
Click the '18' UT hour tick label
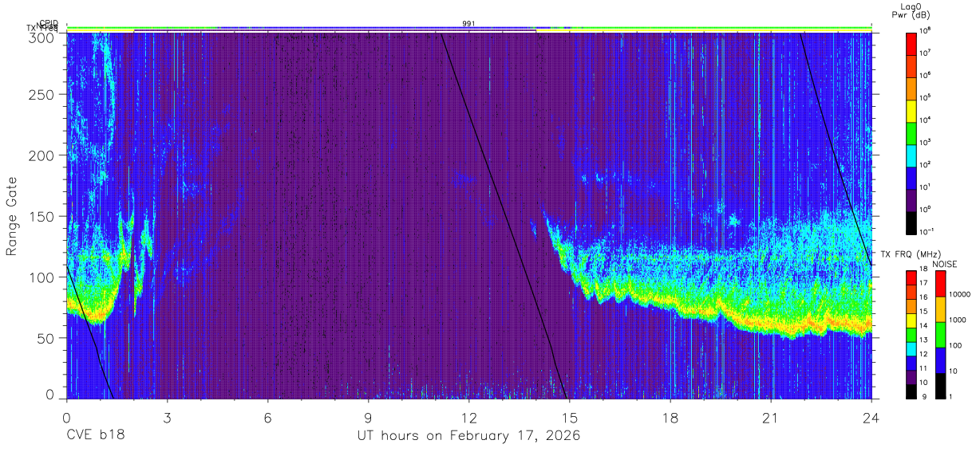point(670,418)
